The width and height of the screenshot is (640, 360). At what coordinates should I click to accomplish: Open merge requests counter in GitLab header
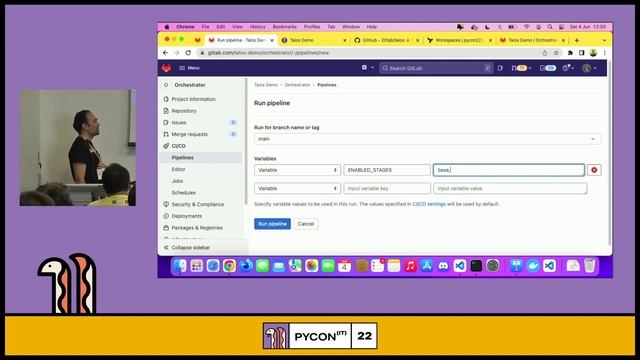coord(521,68)
